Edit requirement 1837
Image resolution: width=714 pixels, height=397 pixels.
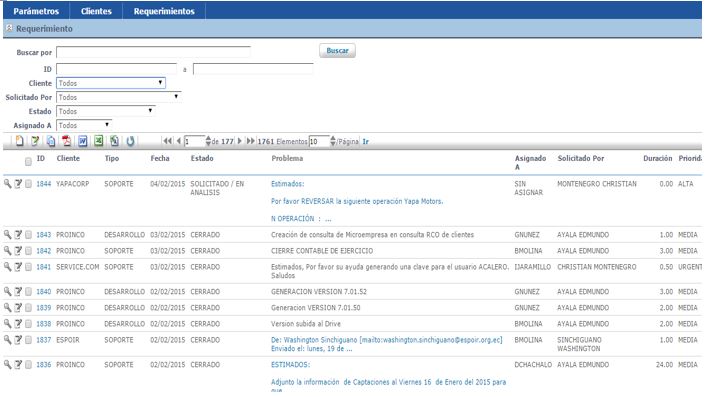(18, 340)
